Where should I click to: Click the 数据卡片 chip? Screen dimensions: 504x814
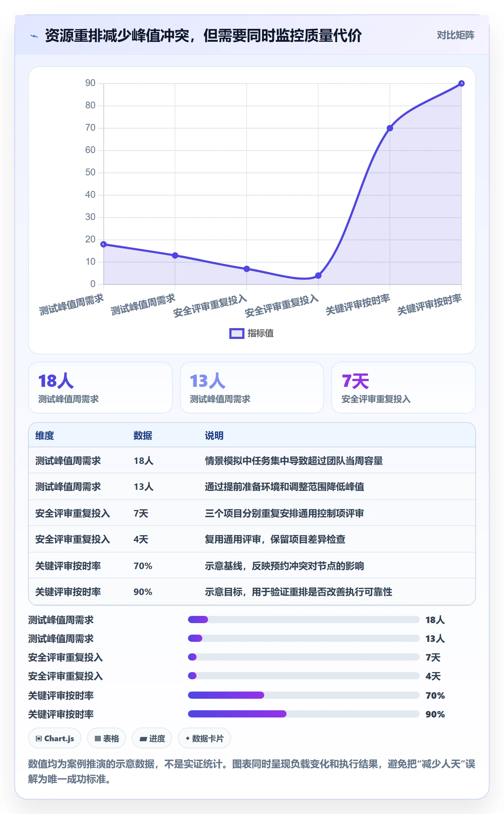(204, 738)
